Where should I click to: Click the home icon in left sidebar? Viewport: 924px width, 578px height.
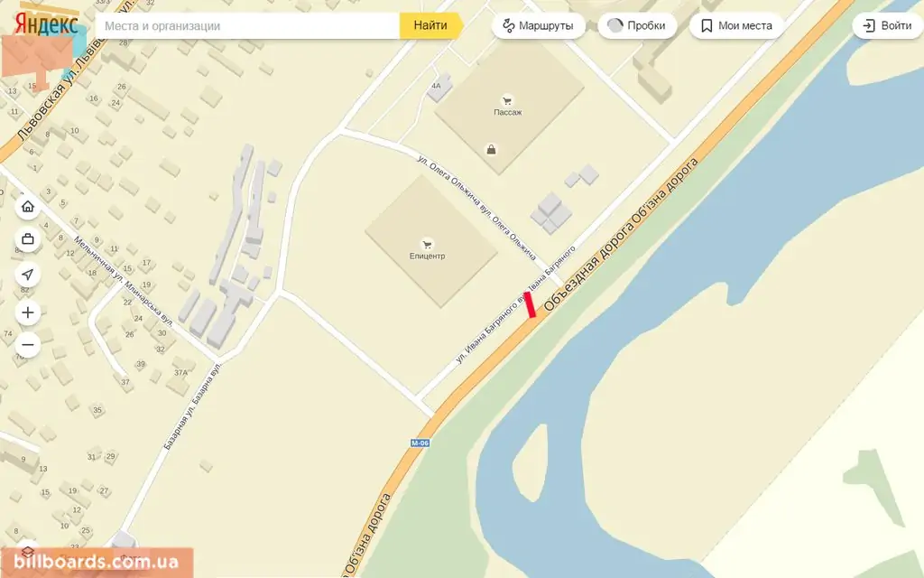(28, 207)
